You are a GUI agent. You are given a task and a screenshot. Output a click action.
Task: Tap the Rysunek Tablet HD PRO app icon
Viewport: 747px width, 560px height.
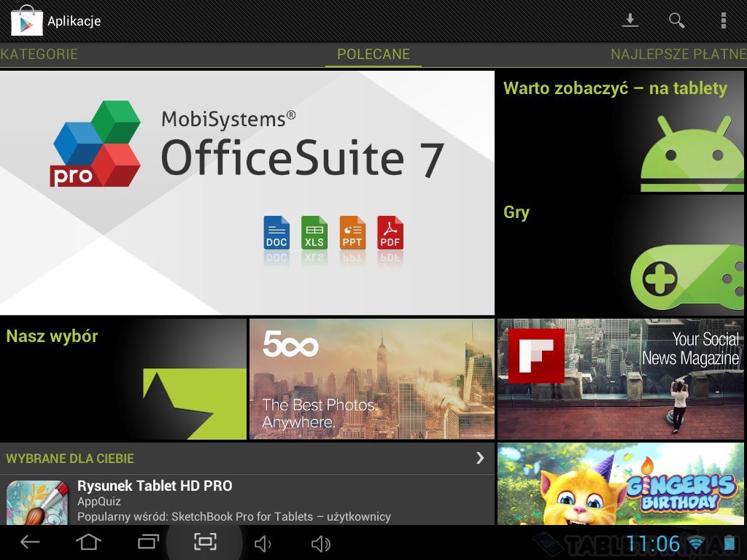coord(36,502)
